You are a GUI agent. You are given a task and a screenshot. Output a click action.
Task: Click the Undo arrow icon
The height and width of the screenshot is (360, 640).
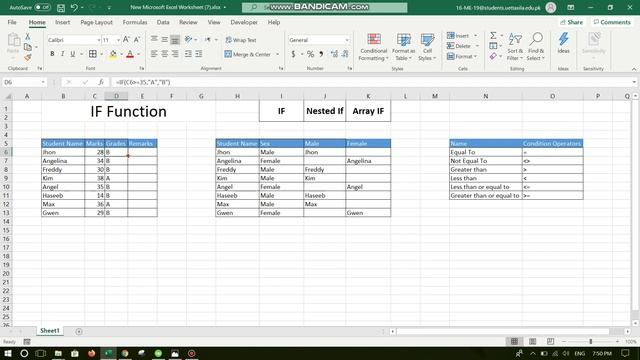[74, 7]
